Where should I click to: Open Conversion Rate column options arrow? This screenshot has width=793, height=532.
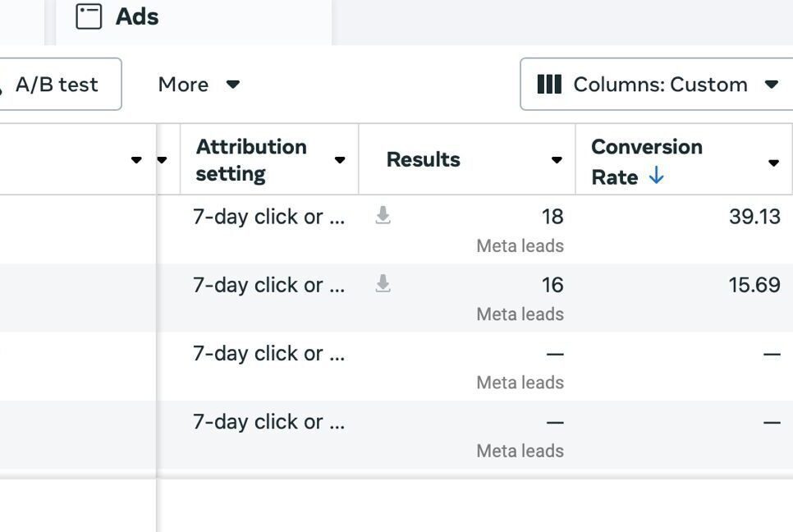click(x=773, y=163)
